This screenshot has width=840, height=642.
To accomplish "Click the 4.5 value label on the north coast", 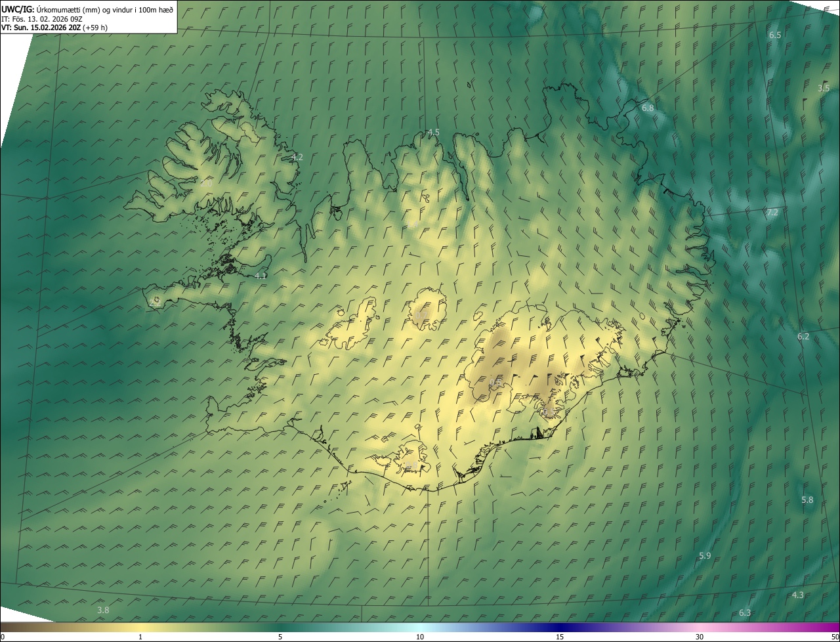I will 434,133.
